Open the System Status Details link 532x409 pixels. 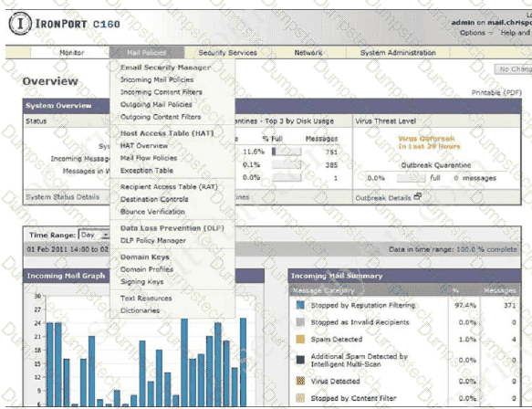(62, 197)
